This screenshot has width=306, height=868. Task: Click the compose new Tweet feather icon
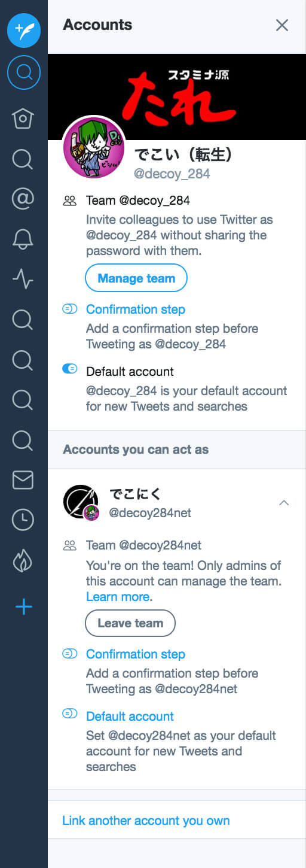[x=24, y=29]
